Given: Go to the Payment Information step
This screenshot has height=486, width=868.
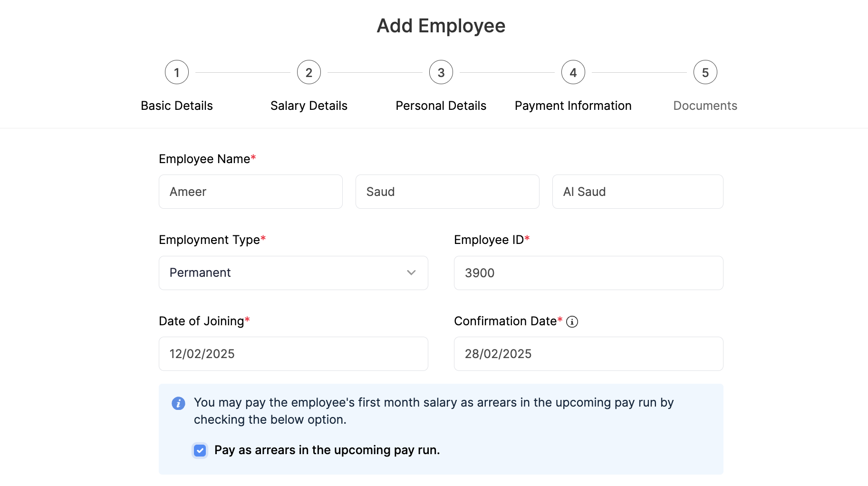Looking at the screenshot, I should tap(573, 106).
